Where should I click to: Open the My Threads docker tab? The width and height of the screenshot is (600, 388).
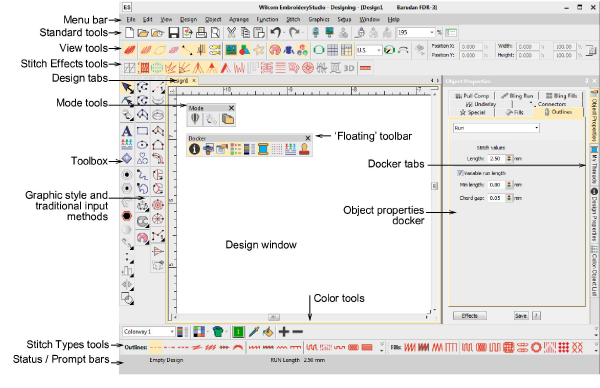tap(594, 165)
